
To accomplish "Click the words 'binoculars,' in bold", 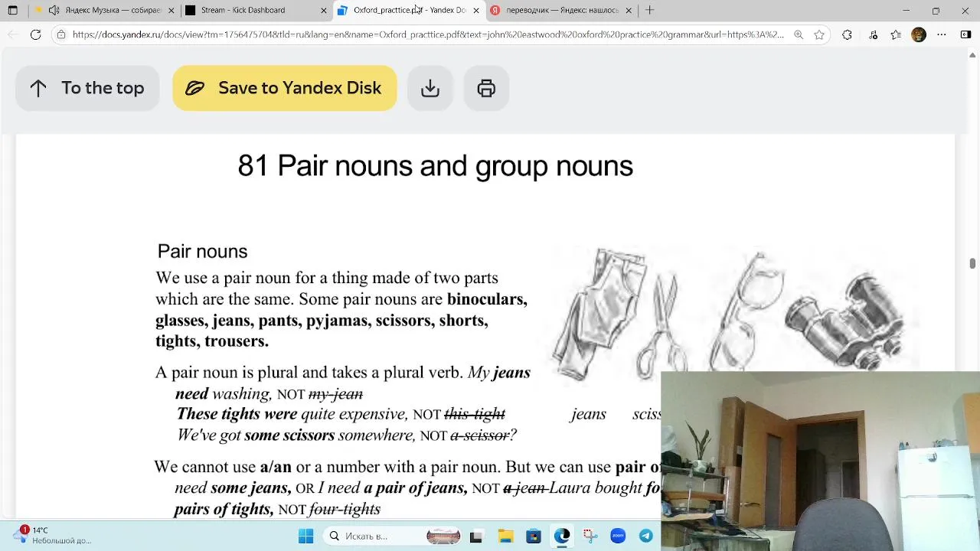I will pyautogui.click(x=487, y=299).
